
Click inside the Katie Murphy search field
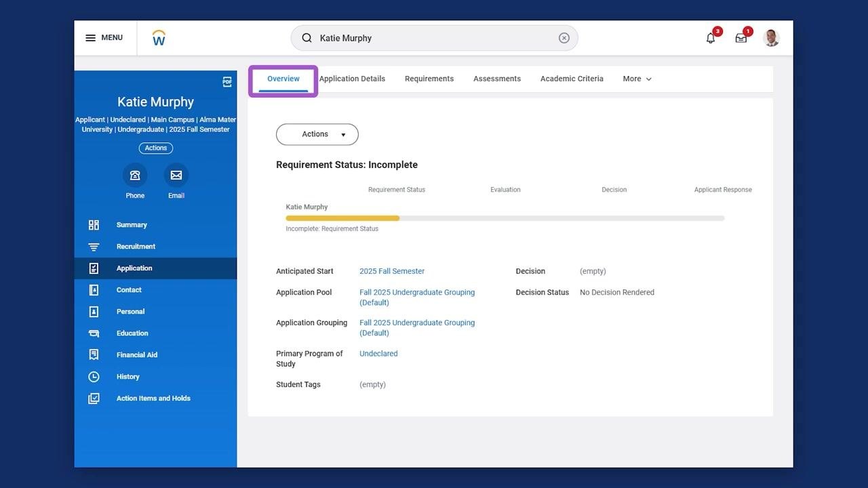[434, 38]
